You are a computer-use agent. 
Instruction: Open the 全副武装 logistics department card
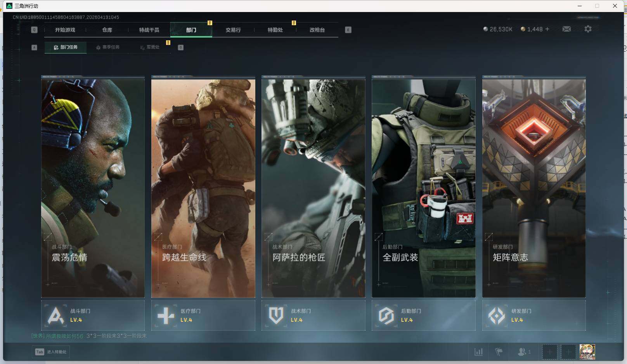(x=424, y=188)
